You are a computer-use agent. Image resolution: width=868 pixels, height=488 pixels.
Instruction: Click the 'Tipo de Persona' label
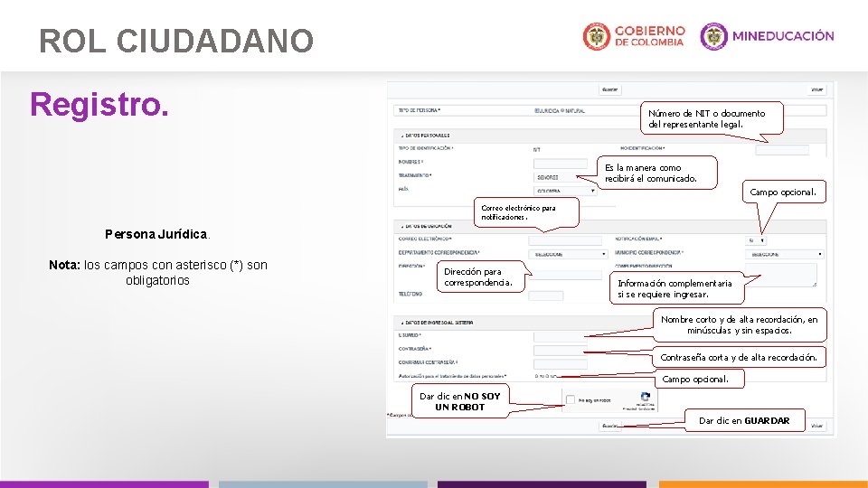click(x=419, y=110)
